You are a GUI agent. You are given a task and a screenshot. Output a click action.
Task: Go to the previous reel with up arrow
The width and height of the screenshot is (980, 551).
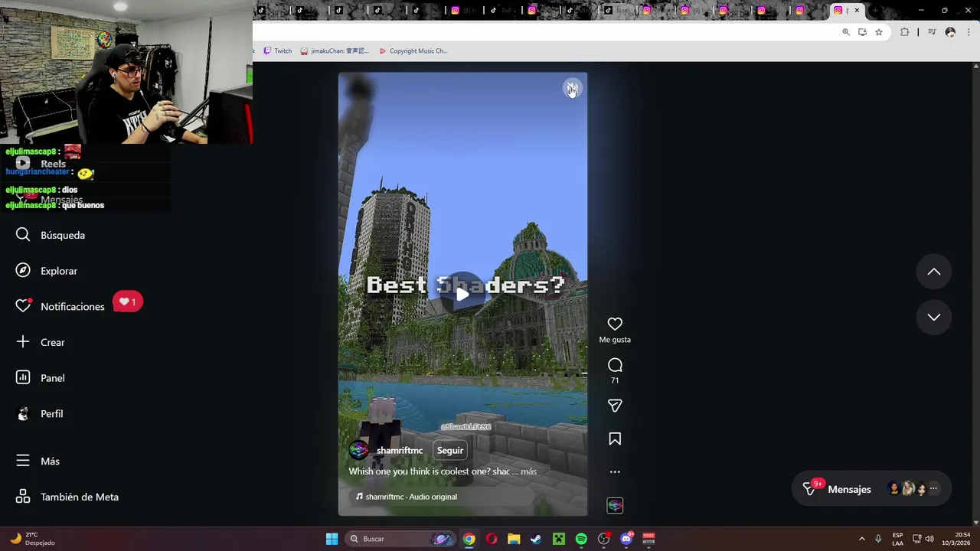point(934,272)
